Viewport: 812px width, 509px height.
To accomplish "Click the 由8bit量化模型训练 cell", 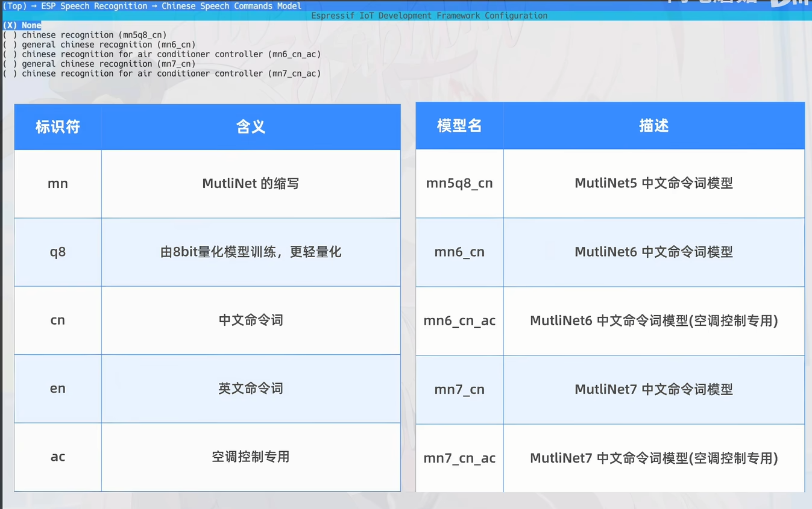I will (251, 252).
